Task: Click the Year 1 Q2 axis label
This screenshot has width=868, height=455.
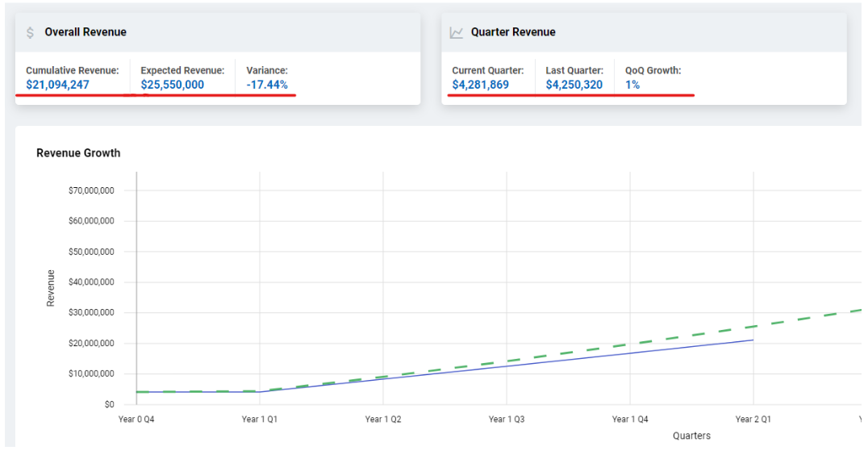Action: click(383, 420)
